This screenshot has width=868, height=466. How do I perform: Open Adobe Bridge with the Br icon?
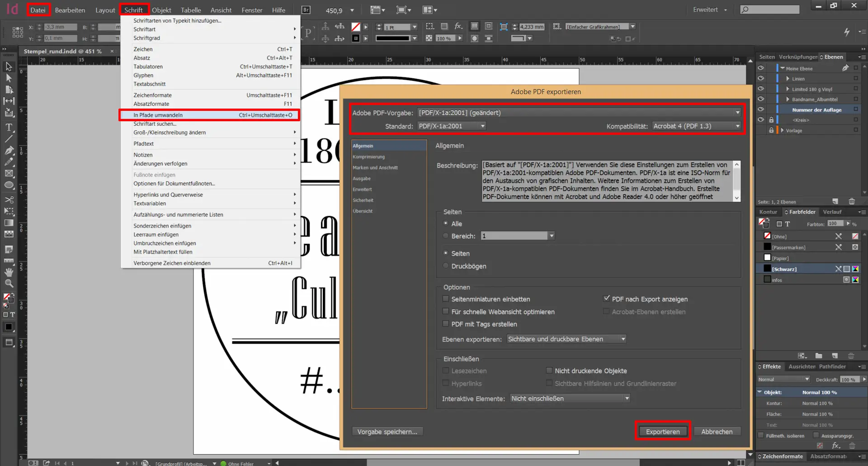tap(306, 10)
